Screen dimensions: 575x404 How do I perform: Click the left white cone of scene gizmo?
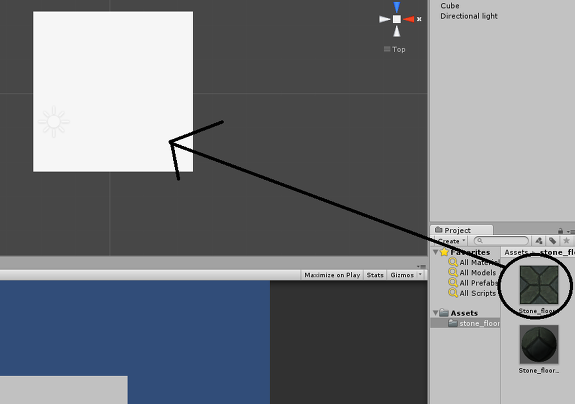point(385,19)
